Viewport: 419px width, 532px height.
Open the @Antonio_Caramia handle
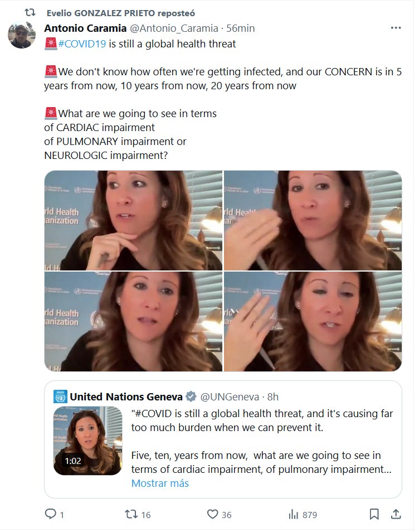coord(174,28)
